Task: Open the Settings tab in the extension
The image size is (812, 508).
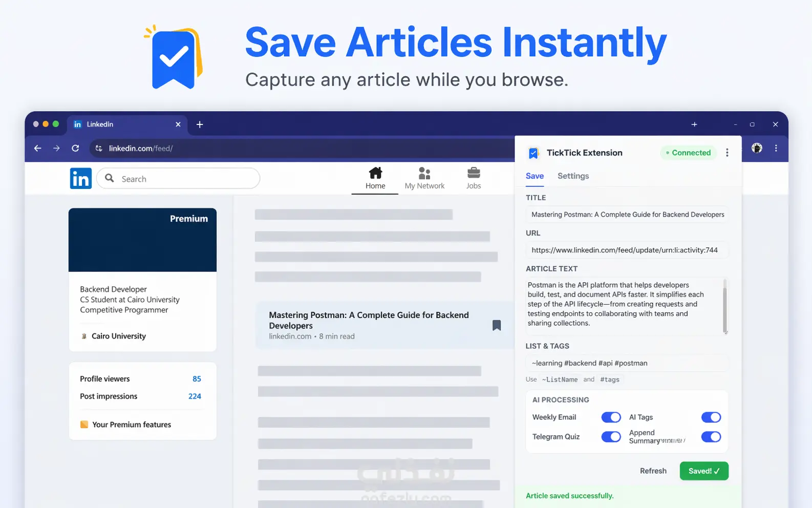Action: tap(573, 176)
